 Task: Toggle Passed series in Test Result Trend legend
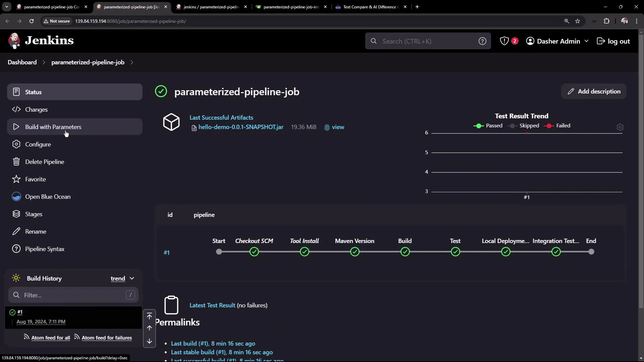click(488, 126)
